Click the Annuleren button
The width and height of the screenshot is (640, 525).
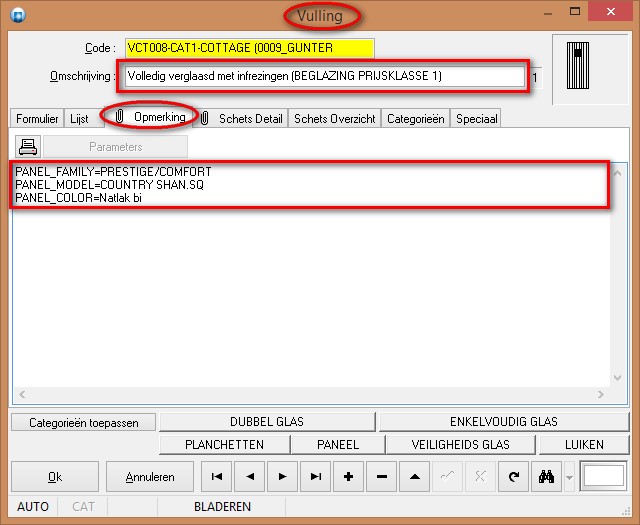150,476
